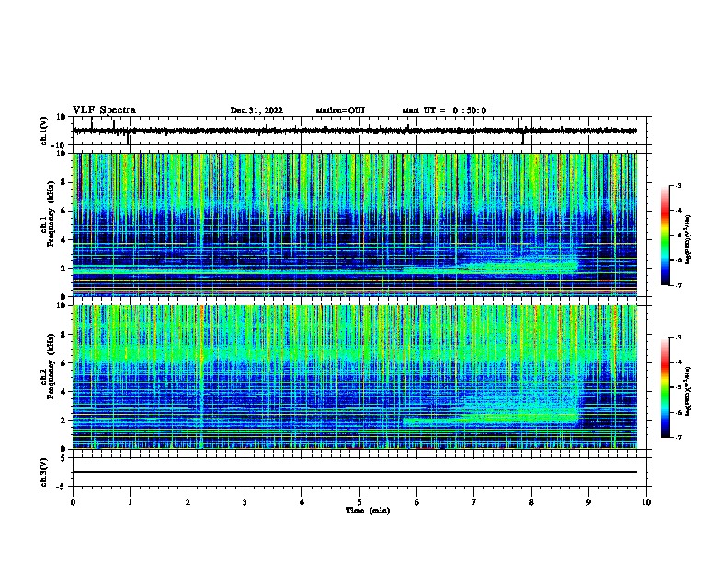Click the time axis tick label "7"
The width and height of the screenshot is (728, 563).
tap(474, 502)
